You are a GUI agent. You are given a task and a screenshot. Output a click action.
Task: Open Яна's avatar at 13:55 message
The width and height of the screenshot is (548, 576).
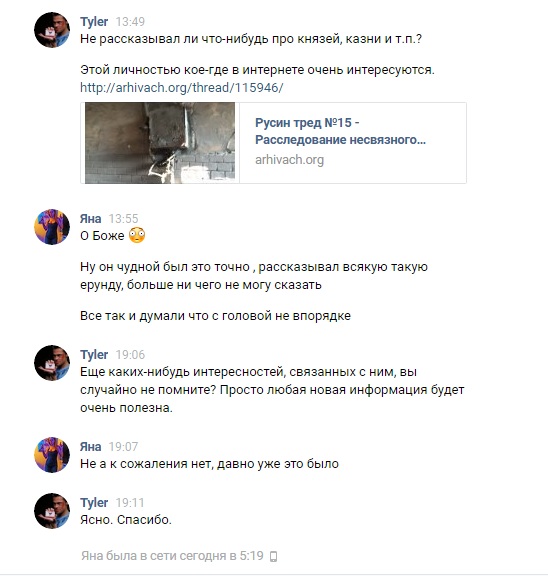click(52, 227)
